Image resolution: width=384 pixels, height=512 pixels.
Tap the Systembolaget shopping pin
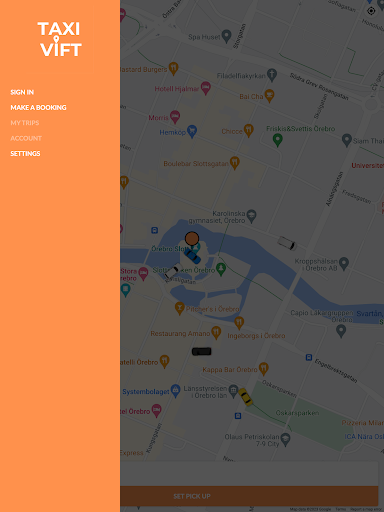click(x=175, y=391)
